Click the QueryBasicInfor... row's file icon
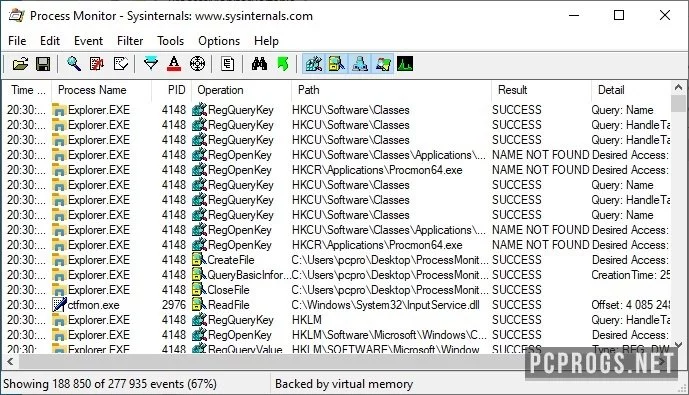The height and width of the screenshot is (395, 689). (x=199, y=275)
